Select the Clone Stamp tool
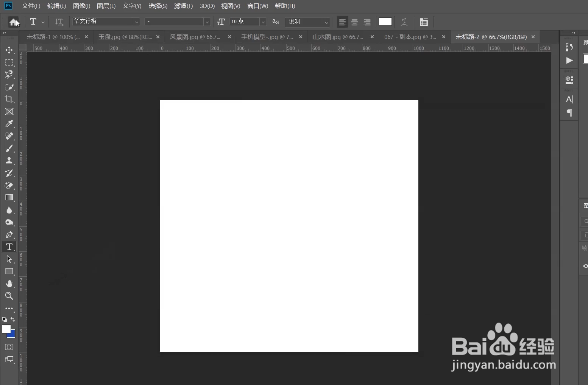Image resolution: width=588 pixels, height=385 pixels. [x=9, y=161]
